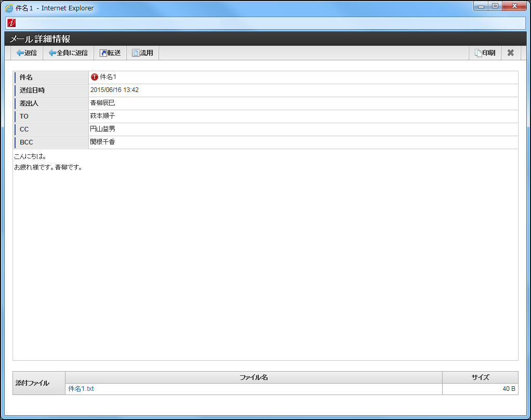Print the mail using 印刷
This screenshot has width=531, height=420.
coord(485,53)
